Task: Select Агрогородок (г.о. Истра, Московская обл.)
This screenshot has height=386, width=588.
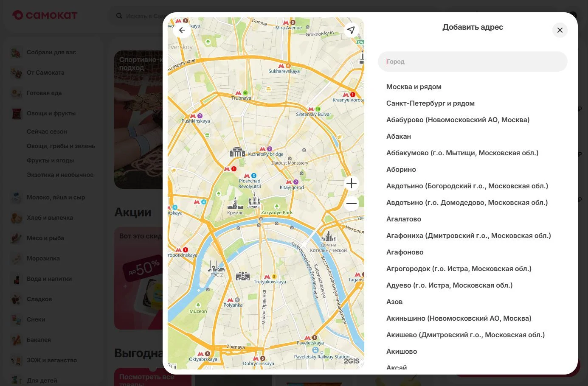Action: pyautogui.click(x=459, y=269)
